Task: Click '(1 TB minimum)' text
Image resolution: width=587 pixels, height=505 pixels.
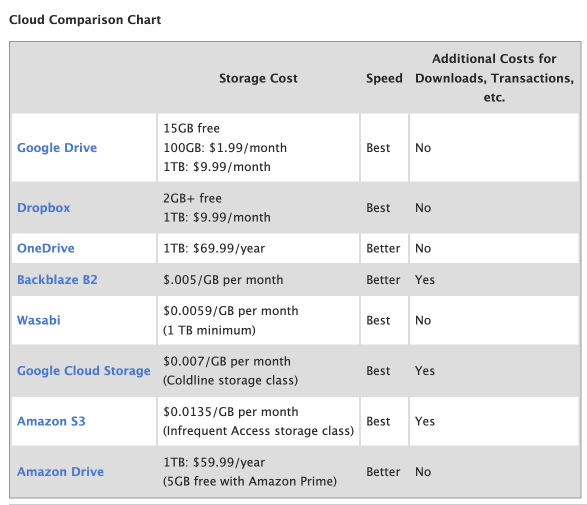Action: [209, 330]
